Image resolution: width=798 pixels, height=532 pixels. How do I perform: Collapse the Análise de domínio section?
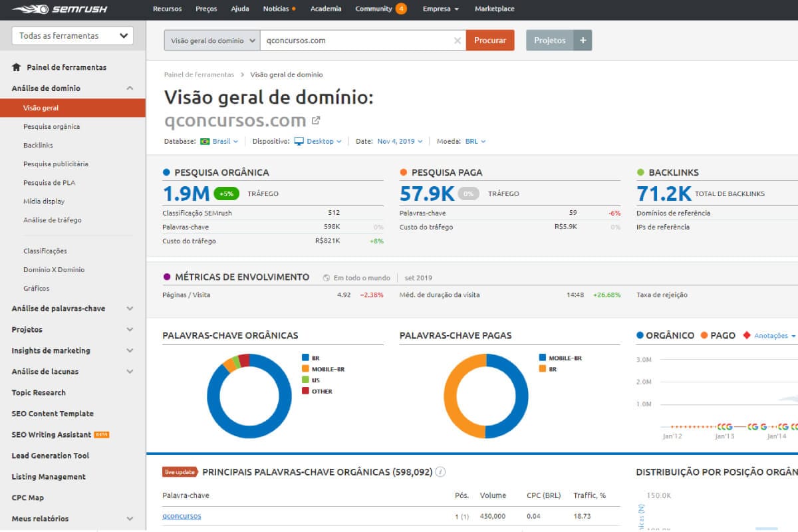coord(130,88)
